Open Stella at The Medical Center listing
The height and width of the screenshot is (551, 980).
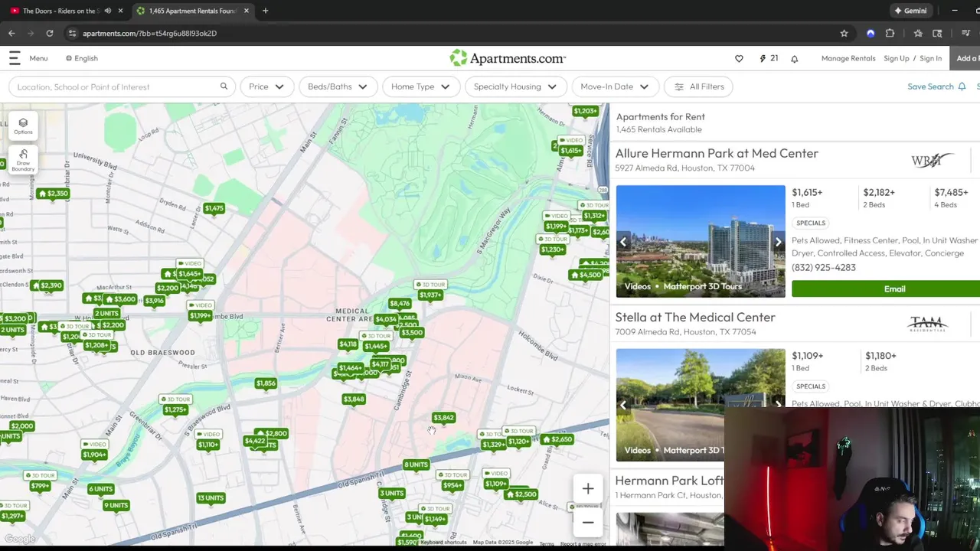tap(695, 317)
